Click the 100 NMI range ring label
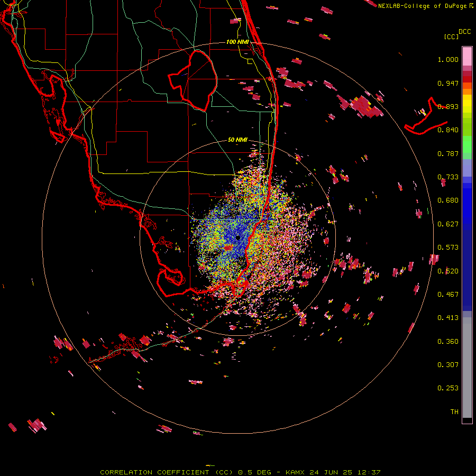 tap(237, 42)
